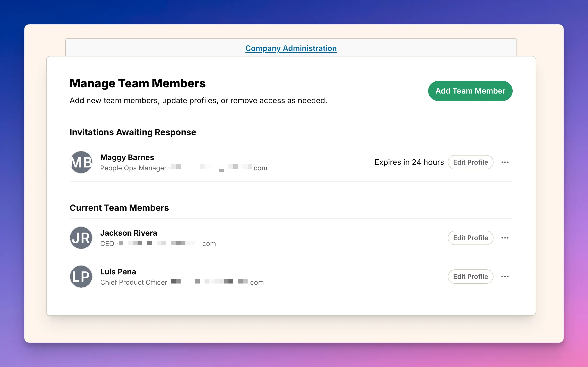Click the Expires in 24 hours label
588x367 pixels.
tap(409, 162)
